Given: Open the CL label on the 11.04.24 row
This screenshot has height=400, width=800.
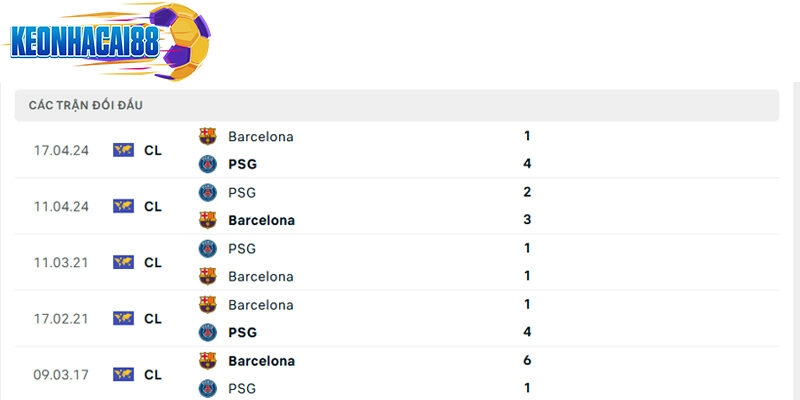Looking at the screenshot, I should (153, 206).
